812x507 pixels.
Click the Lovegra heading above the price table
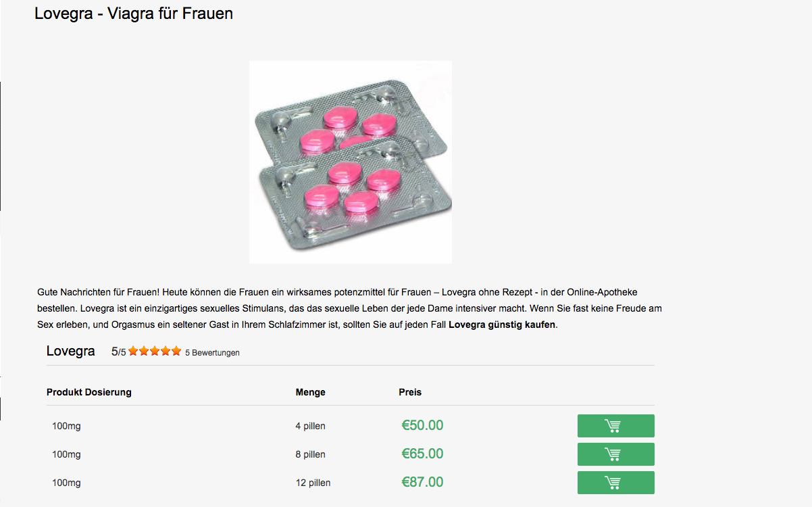tap(70, 352)
